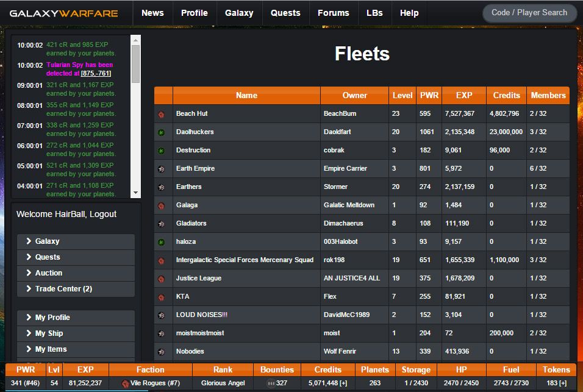
Task: Click the Code / Player Search field
Action: [529, 13]
